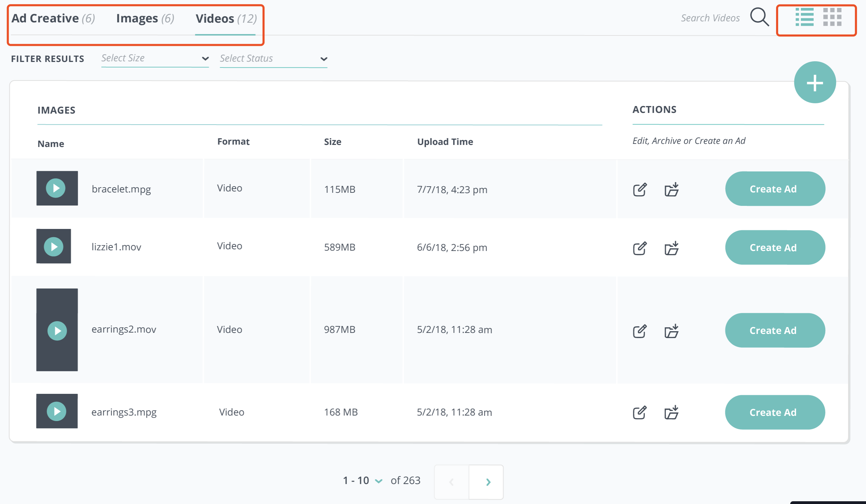The image size is (866, 504).
Task: Switch to grid view layout
Action: point(832,17)
